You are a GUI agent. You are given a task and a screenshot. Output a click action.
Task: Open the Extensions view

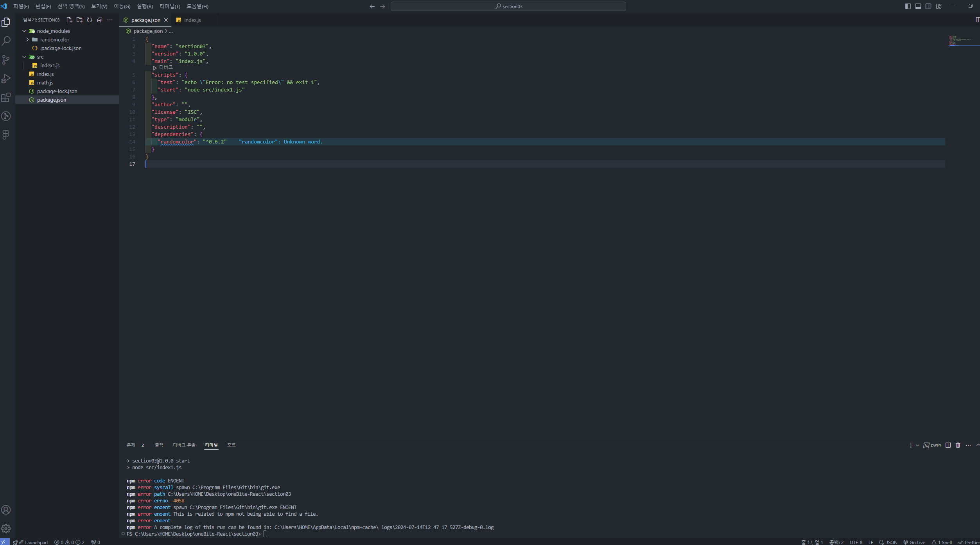(x=6, y=97)
